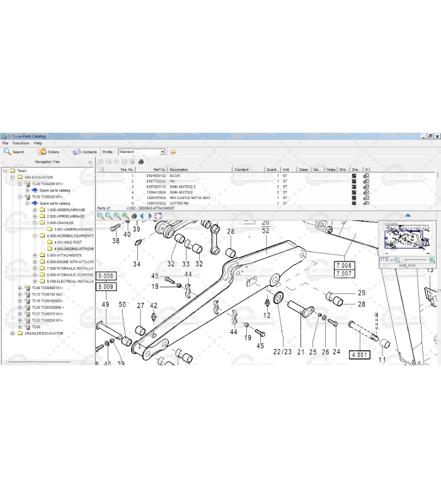
Task: Expand the CRAWLER EXCAVATOR tree node
Action: [x=12, y=333]
